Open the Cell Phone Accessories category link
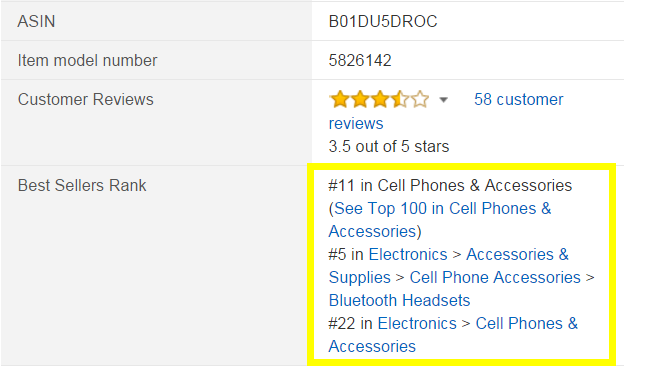Image resolution: width=659 pixels, height=373 pixels. click(495, 278)
